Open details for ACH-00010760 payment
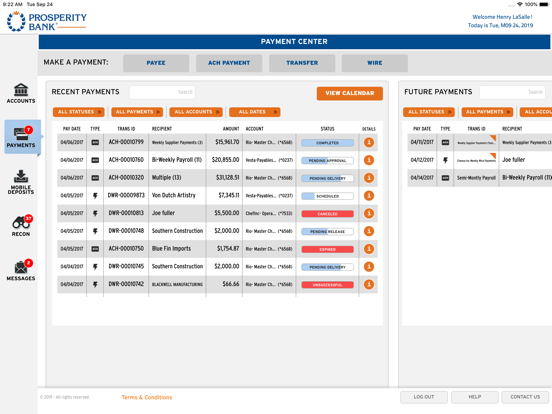Image resolution: width=552 pixels, height=414 pixels. 369,160
